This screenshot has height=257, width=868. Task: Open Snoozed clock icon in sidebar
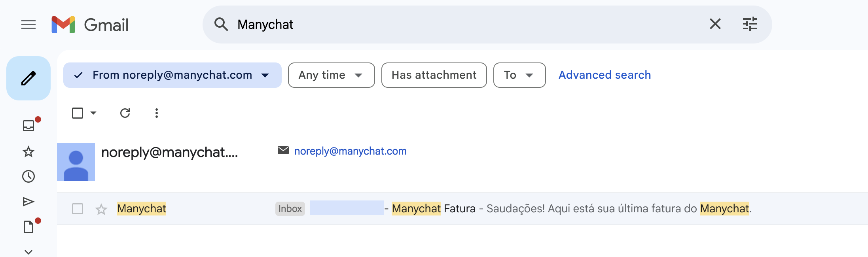(28, 176)
